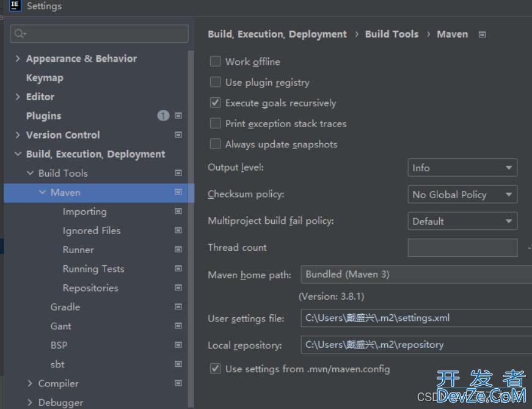Click the project-settings icon beside Repositories

[x=178, y=288]
